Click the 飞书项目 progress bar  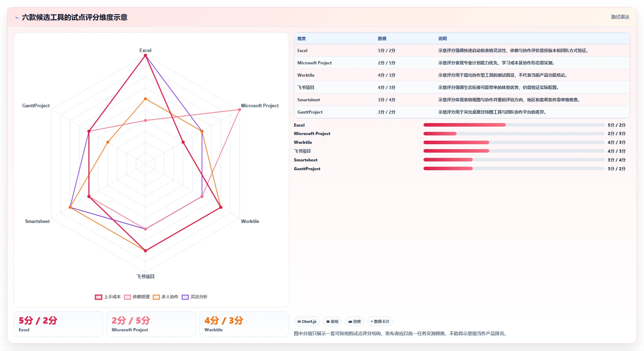pyautogui.click(x=514, y=151)
